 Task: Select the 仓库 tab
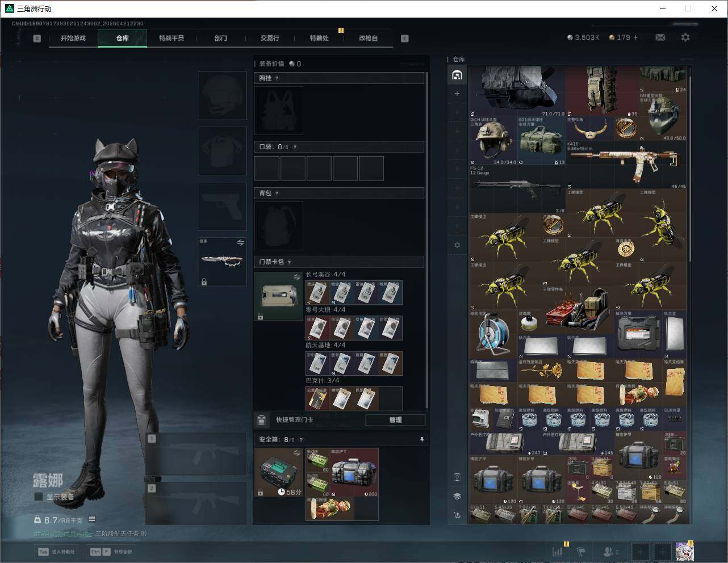click(122, 38)
